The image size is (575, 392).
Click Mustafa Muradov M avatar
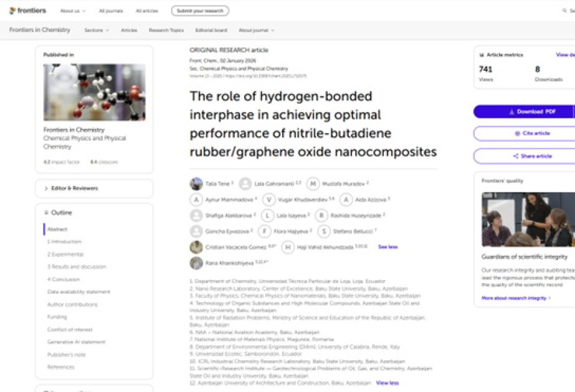pyautogui.click(x=313, y=184)
